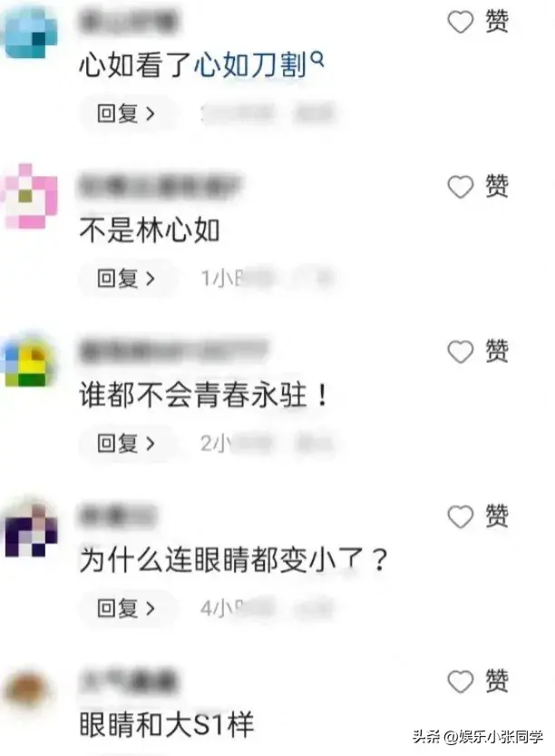This screenshot has height=756, width=555.
Task: Open yellow-green avatar of third commenter
Action: click(31, 361)
